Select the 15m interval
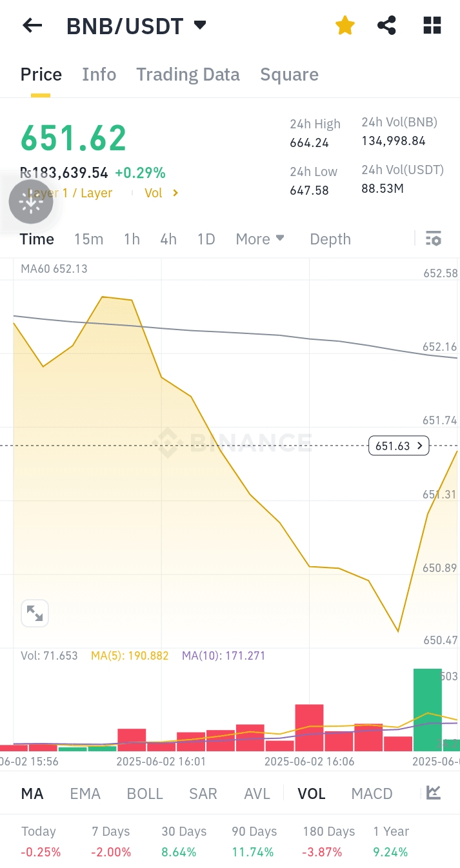The image size is (460, 868). pyautogui.click(x=88, y=239)
